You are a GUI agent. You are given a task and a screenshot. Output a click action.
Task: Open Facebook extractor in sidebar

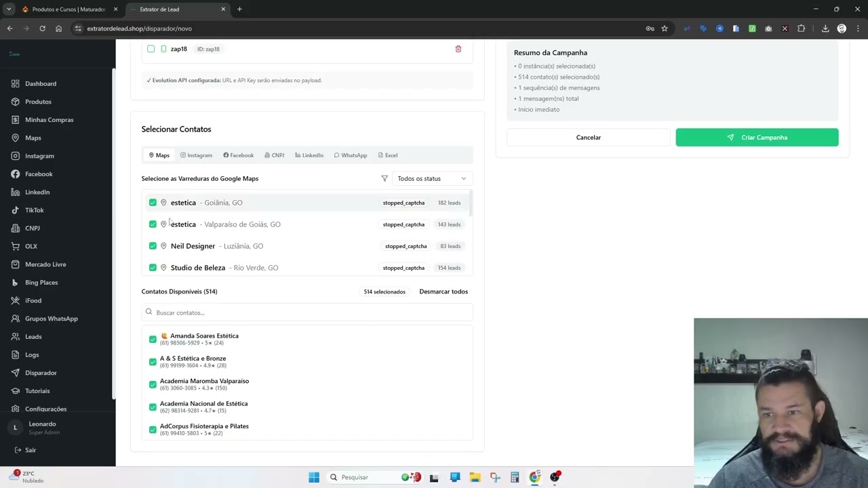tap(39, 174)
